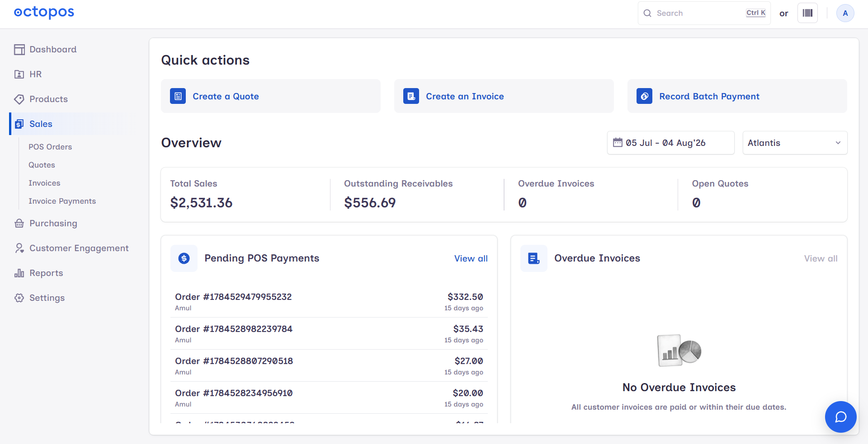View all Overdue Invoices
The image size is (868, 444).
[x=821, y=258]
